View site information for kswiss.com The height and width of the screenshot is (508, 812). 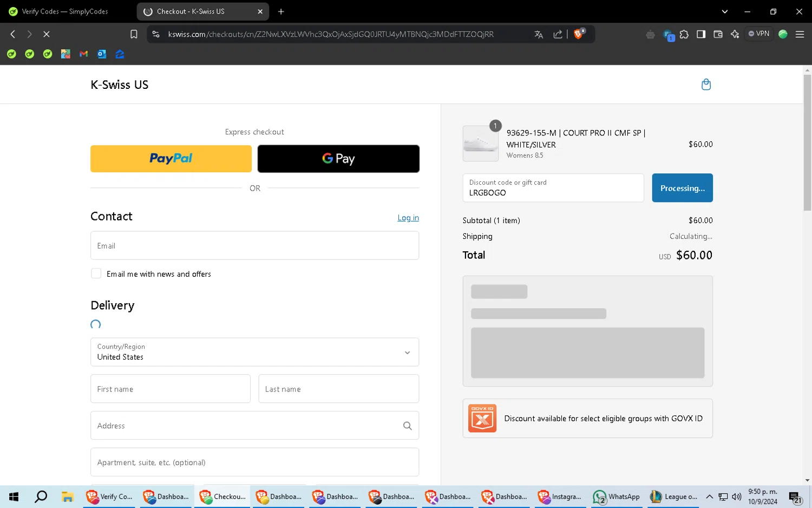(156, 34)
